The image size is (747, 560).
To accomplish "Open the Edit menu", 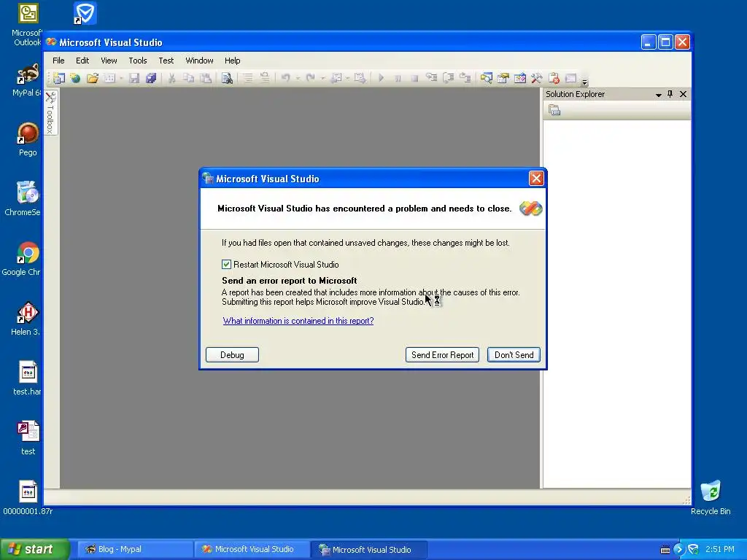I will click(x=82, y=61).
